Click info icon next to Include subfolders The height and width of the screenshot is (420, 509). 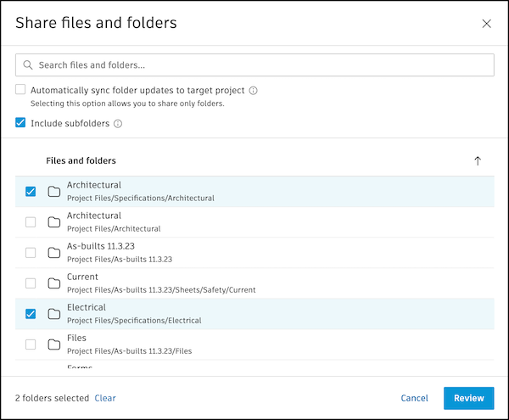[x=118, y=124]
